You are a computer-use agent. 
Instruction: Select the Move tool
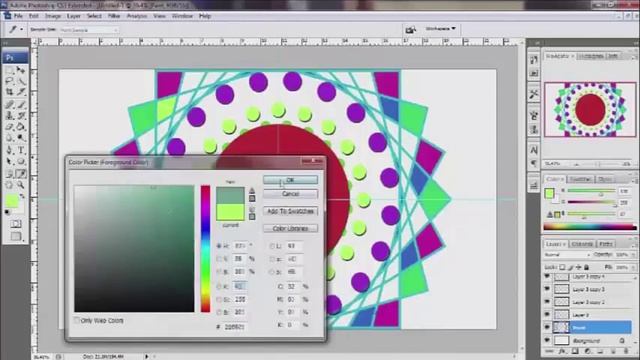coord(21,70)
